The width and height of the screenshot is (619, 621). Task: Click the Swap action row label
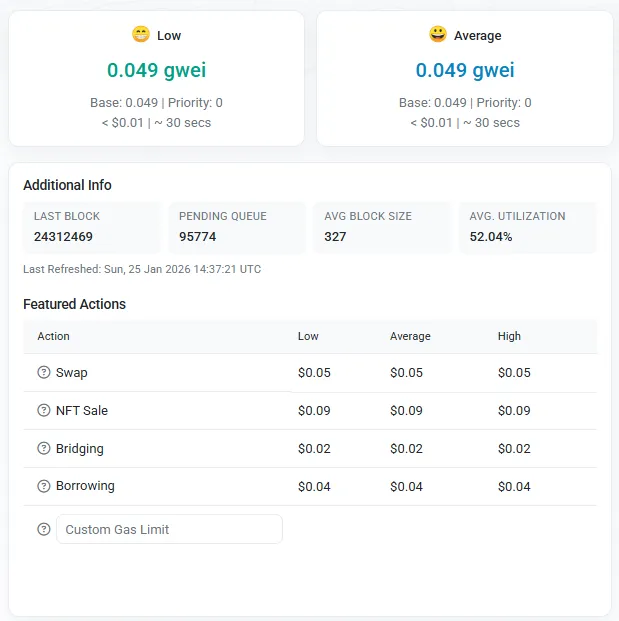(72, 373)
